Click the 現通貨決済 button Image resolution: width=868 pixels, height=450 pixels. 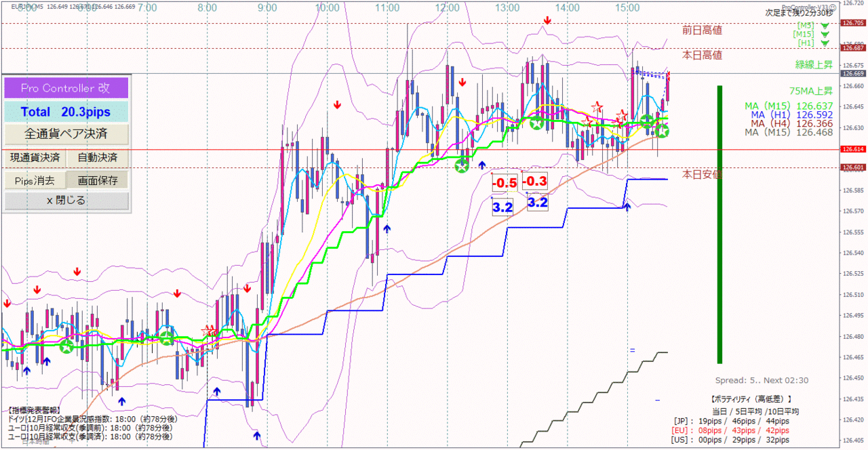click(x=35, y=158)
